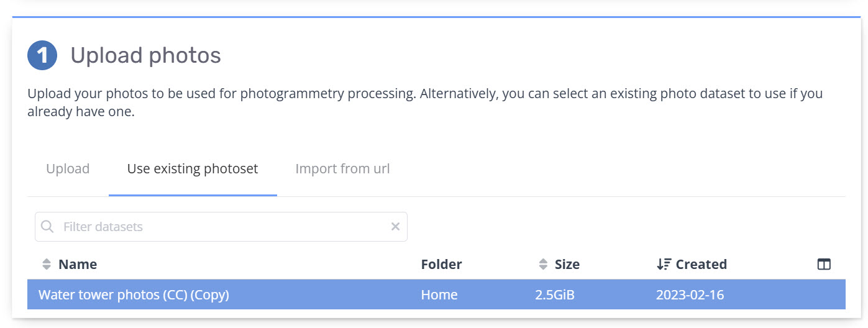Click the sort arrows beside Name

click(x=47, y=265)
